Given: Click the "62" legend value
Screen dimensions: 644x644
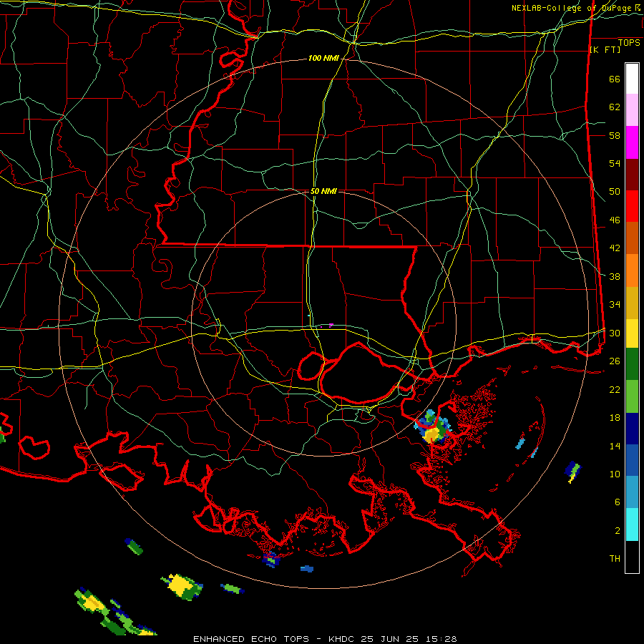Looking at the screenshot, I should click(x=615, y=107).
